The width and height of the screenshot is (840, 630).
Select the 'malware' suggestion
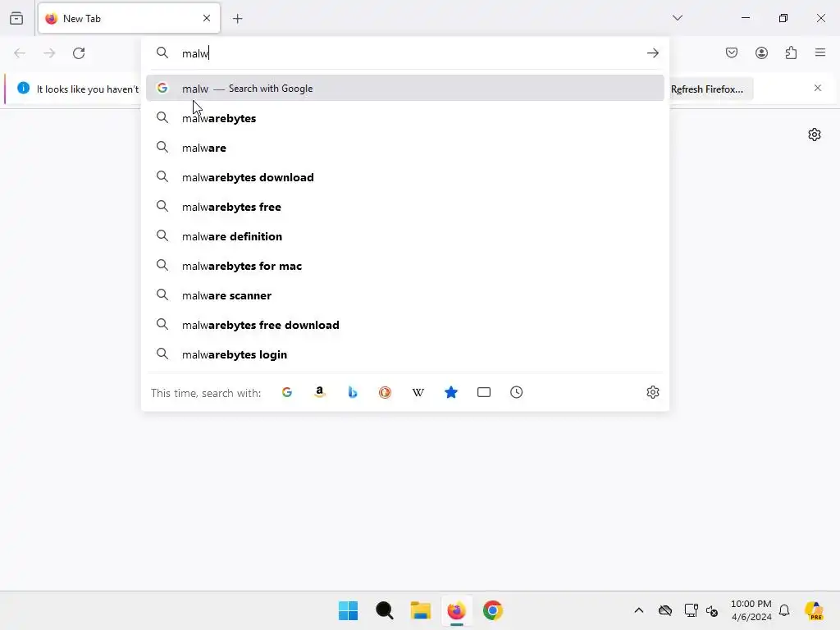(405, 148)
